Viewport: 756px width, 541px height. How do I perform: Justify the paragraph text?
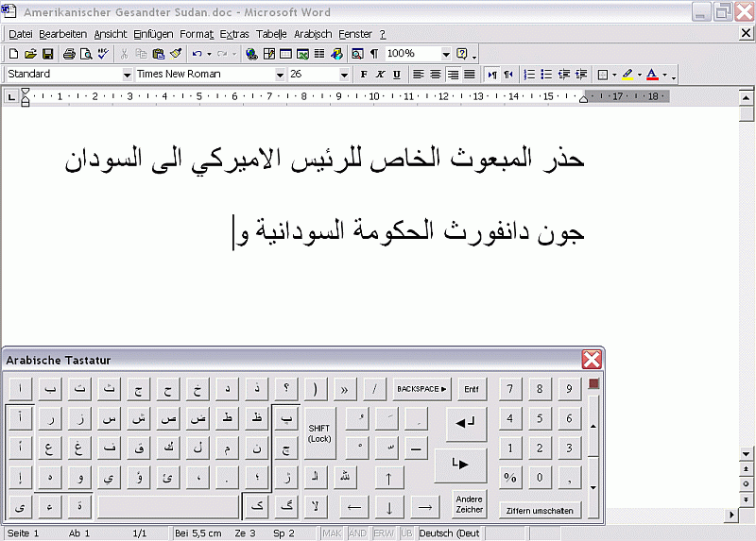469,75
